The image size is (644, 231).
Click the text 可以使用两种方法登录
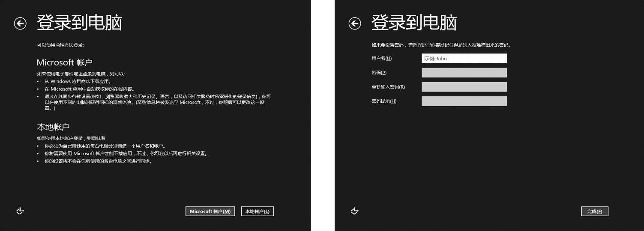60,45
